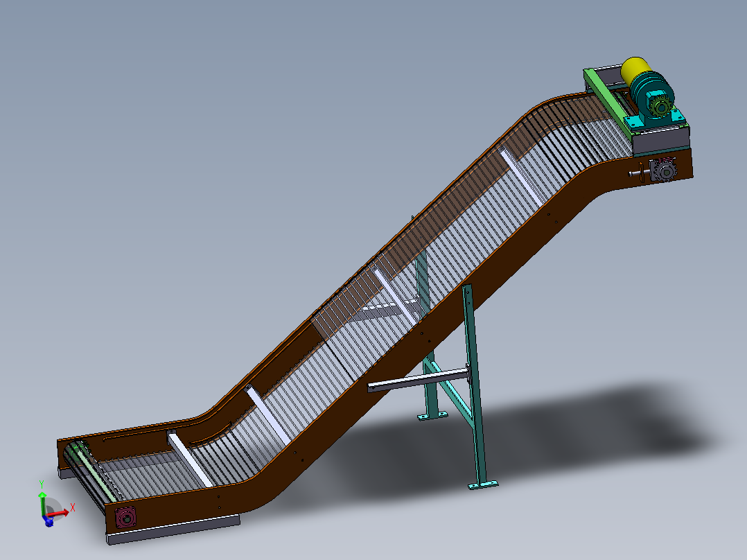This screenshot has height=560, width=747.
Task: Select the horizontal gray brace bar on the support legs
Action: 419,380
